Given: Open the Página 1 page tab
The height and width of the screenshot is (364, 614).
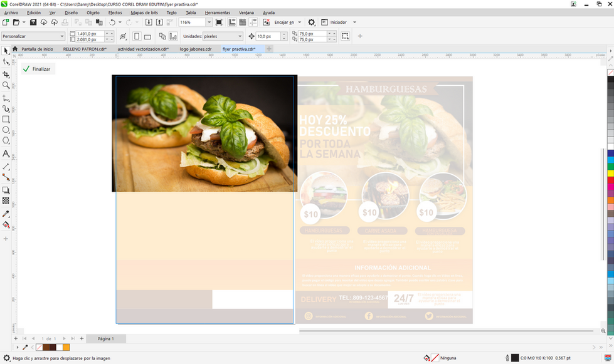Looking at the screenshot, I should click(106, 338).
